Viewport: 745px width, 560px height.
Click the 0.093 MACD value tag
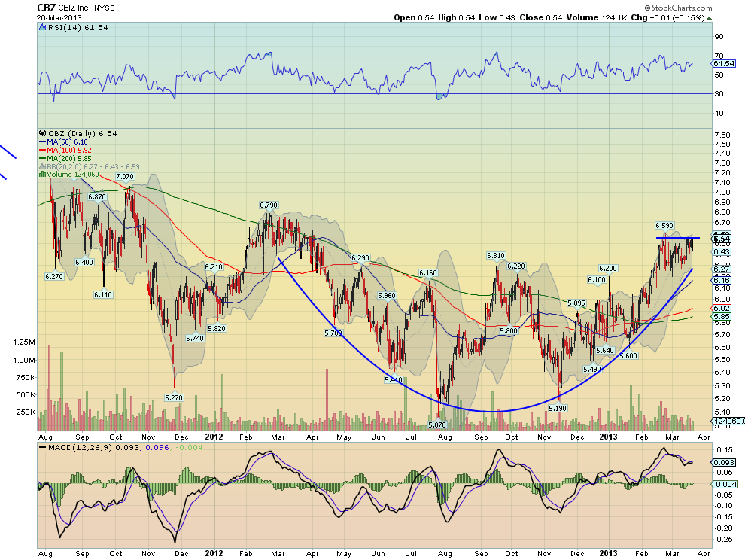[724, 463]
